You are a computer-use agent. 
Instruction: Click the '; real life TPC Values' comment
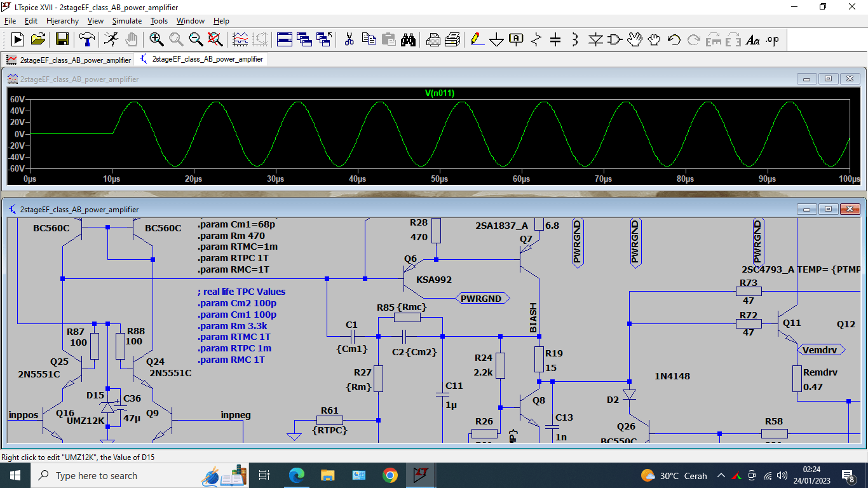point(241,292)
